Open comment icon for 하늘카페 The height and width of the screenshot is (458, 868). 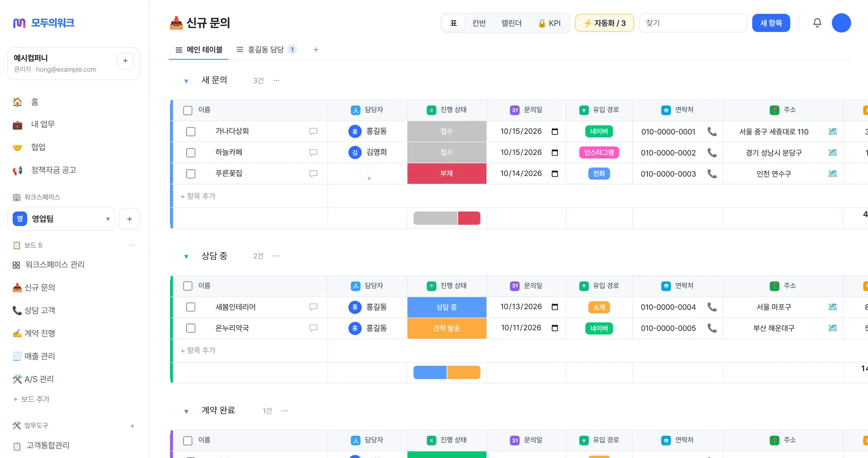[x=313, y=152]
